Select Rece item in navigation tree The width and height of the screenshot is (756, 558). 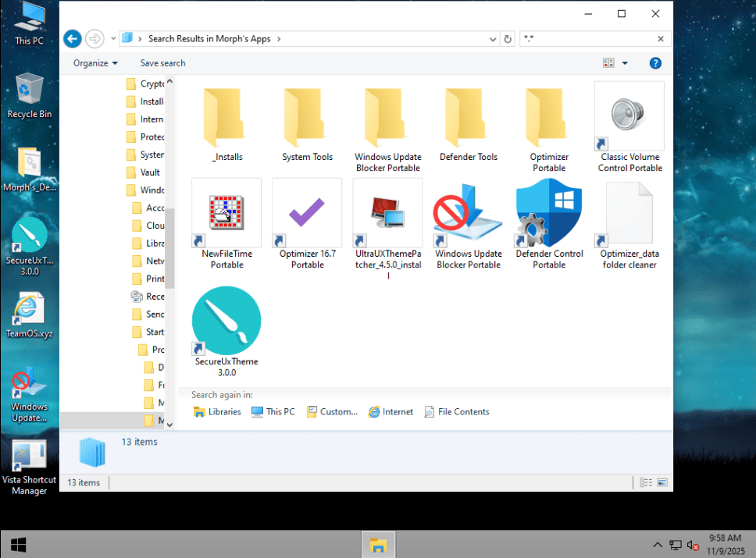(x=148, y=297)
